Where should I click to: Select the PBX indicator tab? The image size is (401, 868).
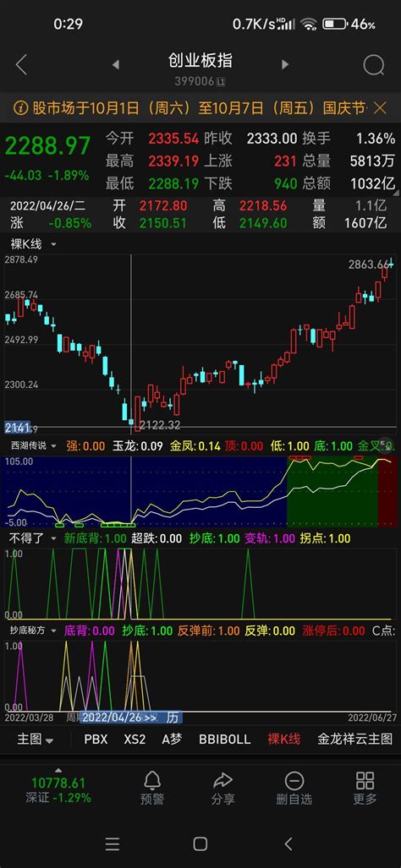pyautogui.click(x=96, y=739)
